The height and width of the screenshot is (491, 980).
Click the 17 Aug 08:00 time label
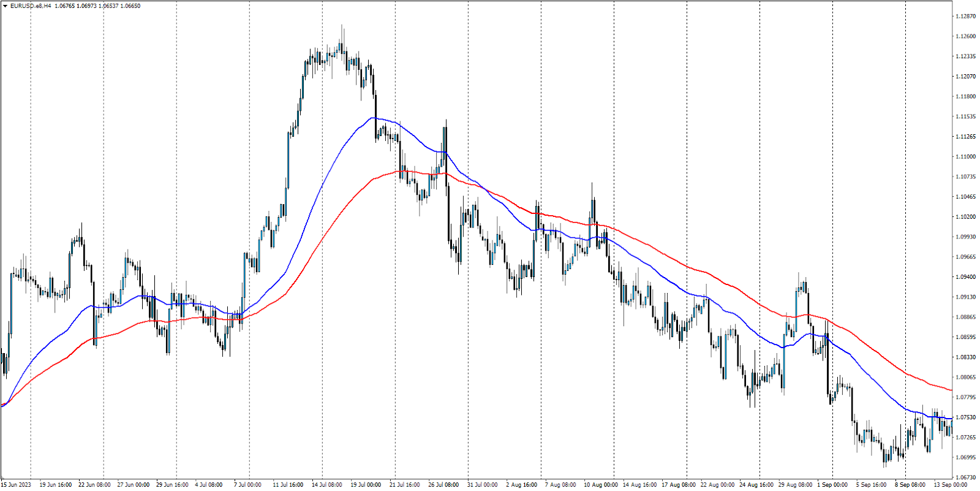(x=679, y=485)
